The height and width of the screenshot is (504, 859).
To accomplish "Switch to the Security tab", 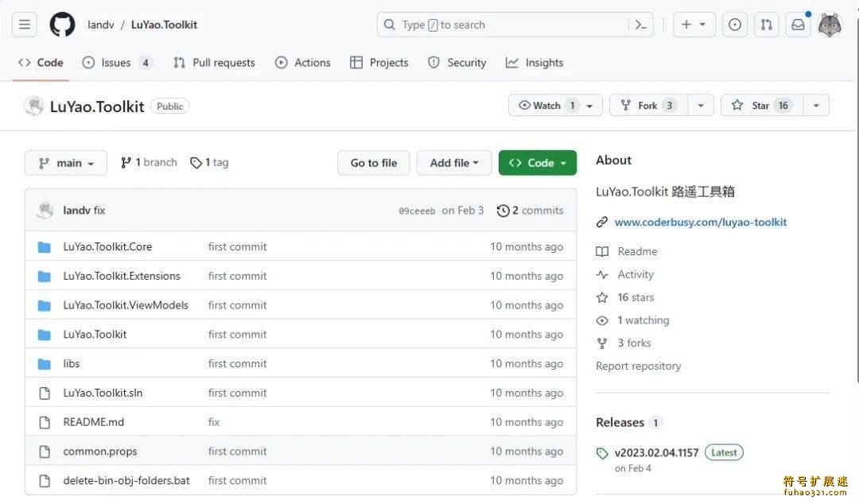I will (457, 63).
